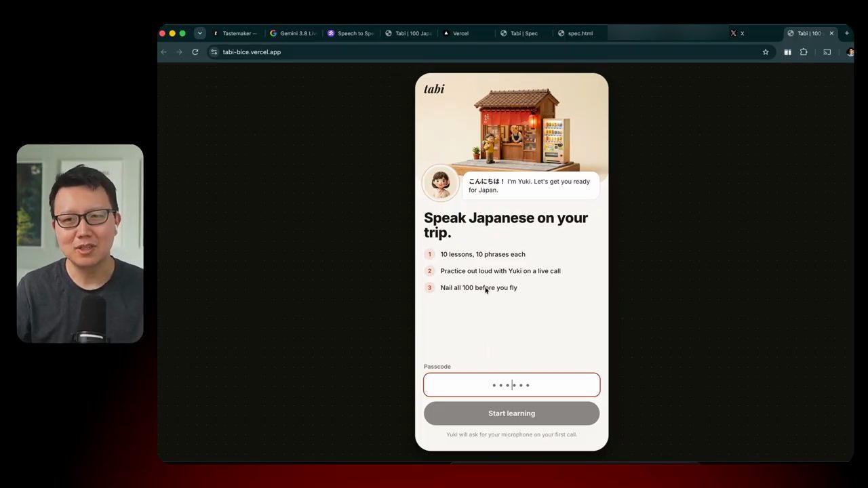Screen dimensions: 868x488
Task: Click the Start learning button
Action: point(512,413)
